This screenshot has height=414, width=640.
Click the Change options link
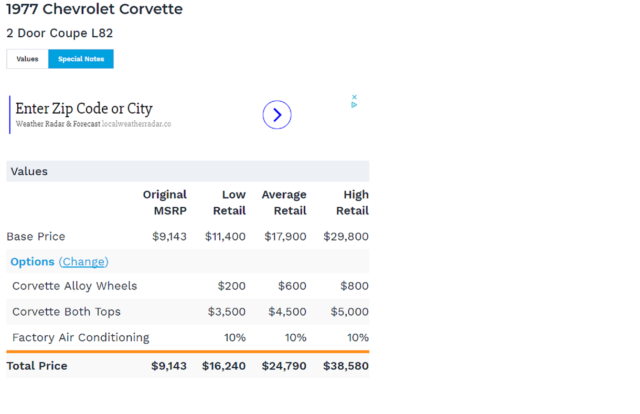[83, 262]
